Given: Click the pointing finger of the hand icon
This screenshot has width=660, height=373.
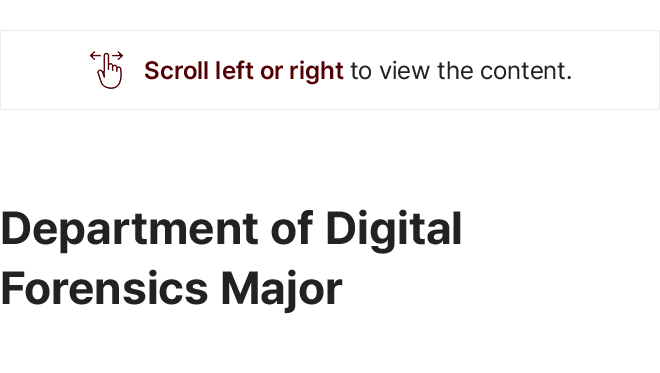Looking at the screenshot, I should tap(107, 62).
